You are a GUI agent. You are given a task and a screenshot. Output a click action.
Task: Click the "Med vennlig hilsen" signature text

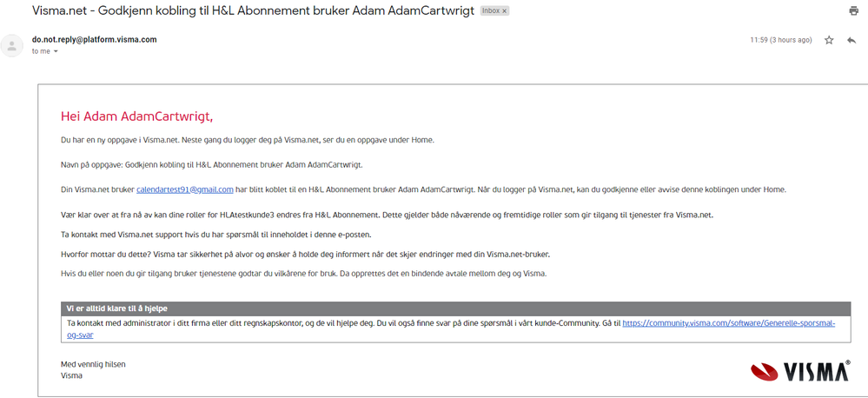(x=93, y=364)
